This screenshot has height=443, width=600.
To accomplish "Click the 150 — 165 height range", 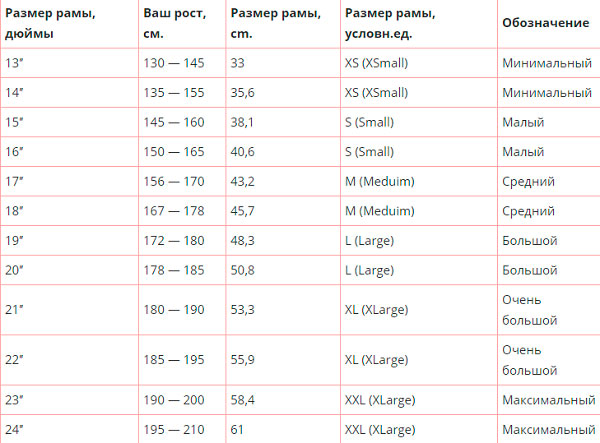I will 174,152.
